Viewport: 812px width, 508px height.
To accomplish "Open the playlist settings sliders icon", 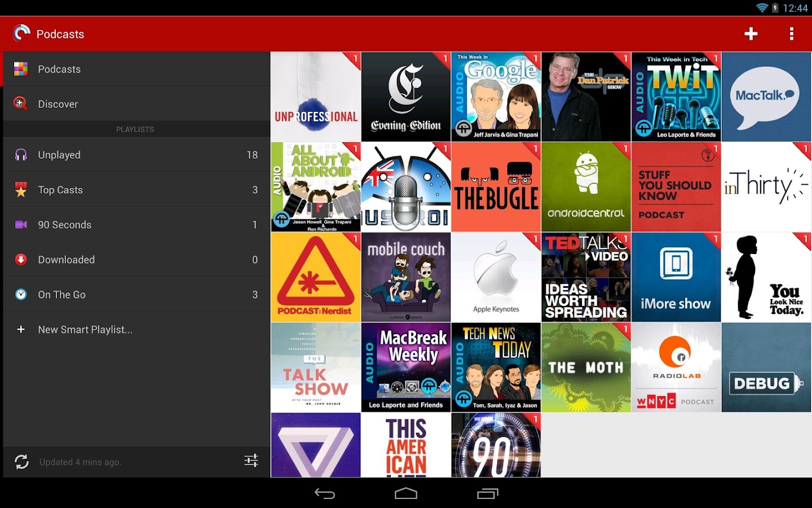I will (x=251, y=461).
